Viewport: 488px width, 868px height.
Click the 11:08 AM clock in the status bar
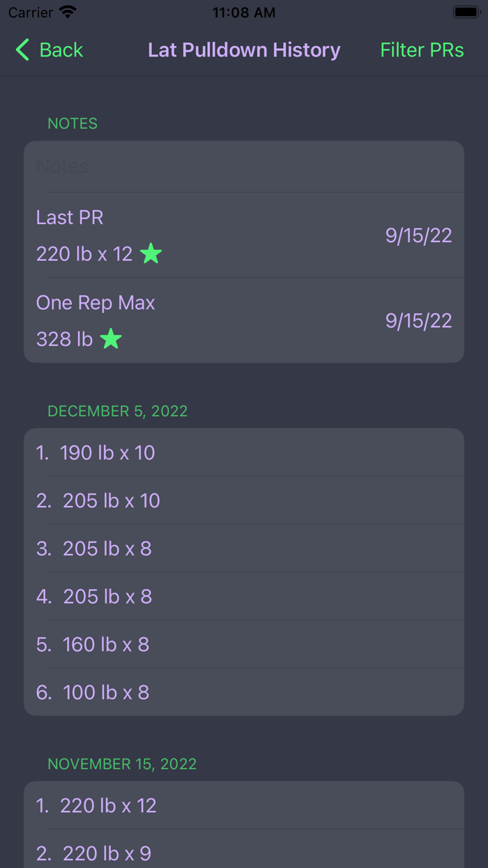click(243, 11)
